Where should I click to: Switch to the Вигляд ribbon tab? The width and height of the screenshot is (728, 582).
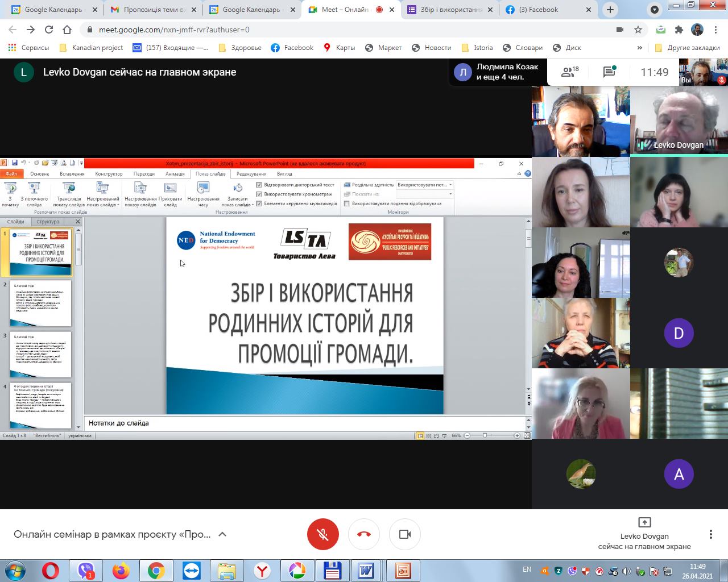(x=284, y=174)
